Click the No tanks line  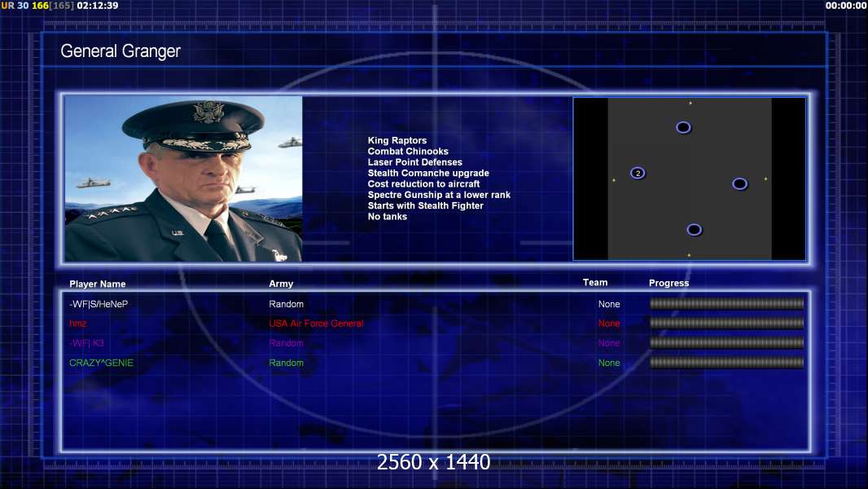point(387,217)
